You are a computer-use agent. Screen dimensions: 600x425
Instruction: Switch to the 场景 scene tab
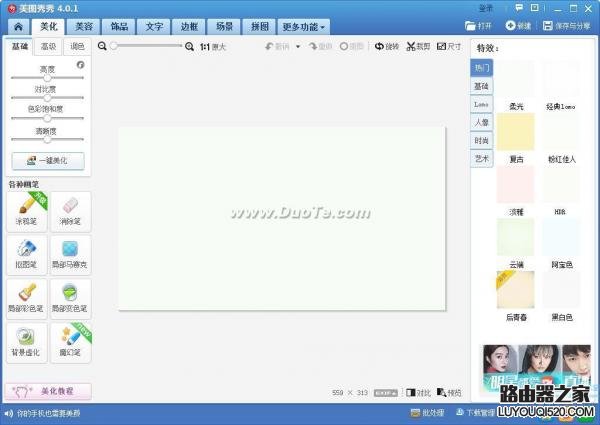224,27
